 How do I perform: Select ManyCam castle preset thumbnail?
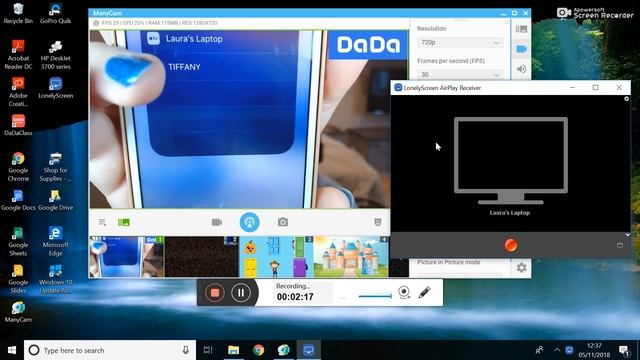coord(351,257)
